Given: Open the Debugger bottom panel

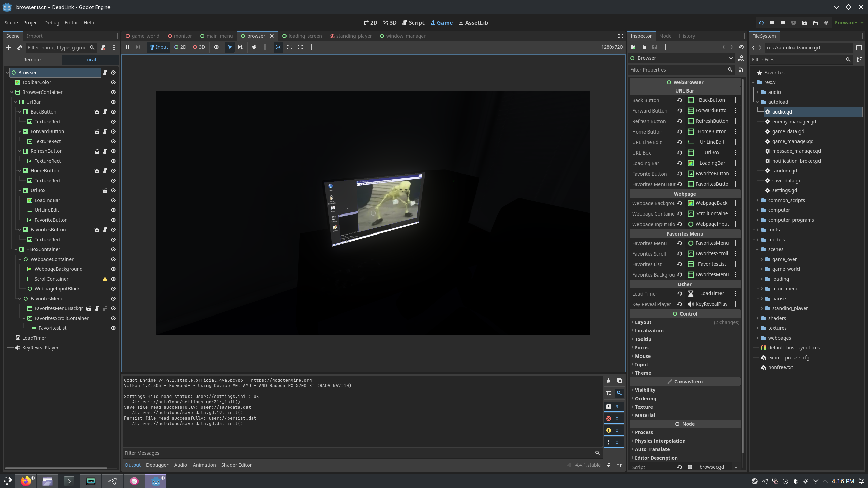Looking at the screenshot, I should pyautogui.click(x=157, y=465).
